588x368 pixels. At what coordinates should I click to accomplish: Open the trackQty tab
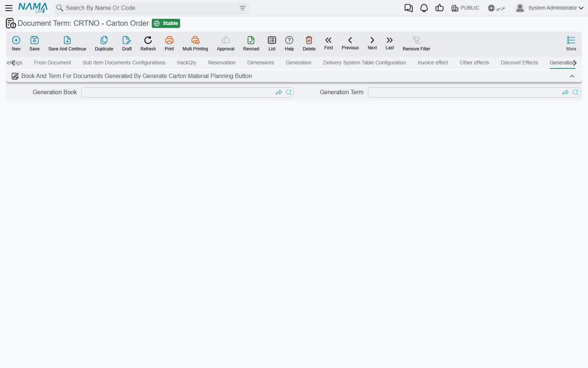[x=187, y=63]
